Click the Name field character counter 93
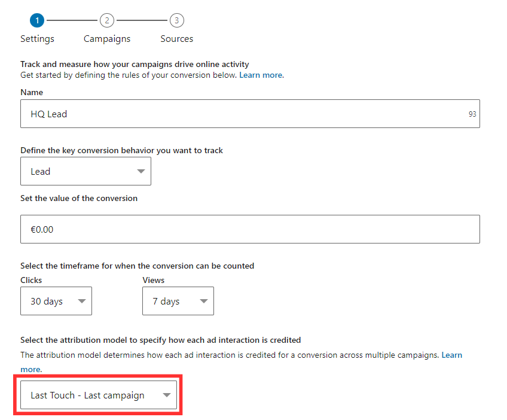Viewport: 507px width, 420px height. (x=472, y=114)
